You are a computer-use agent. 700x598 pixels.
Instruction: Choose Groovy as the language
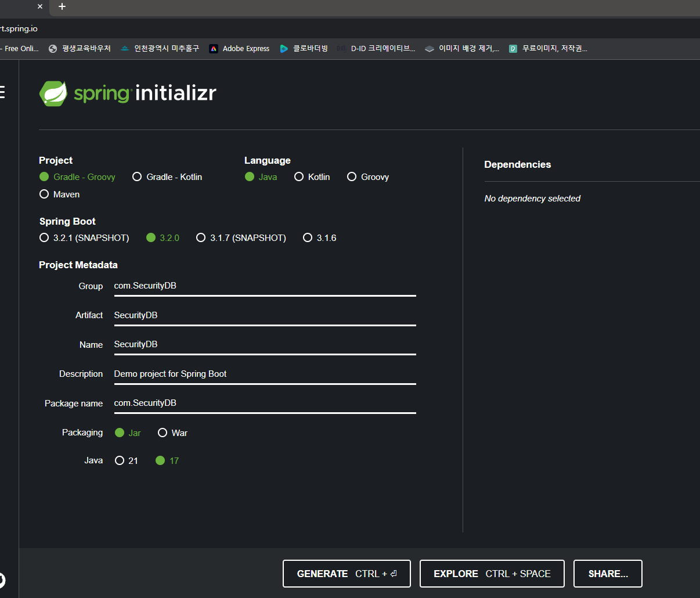368,177
